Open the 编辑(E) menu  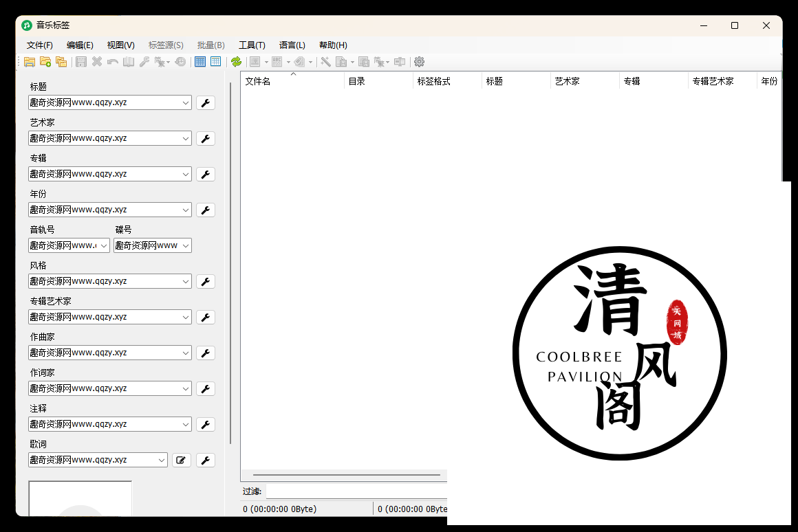tap(80, 45)
